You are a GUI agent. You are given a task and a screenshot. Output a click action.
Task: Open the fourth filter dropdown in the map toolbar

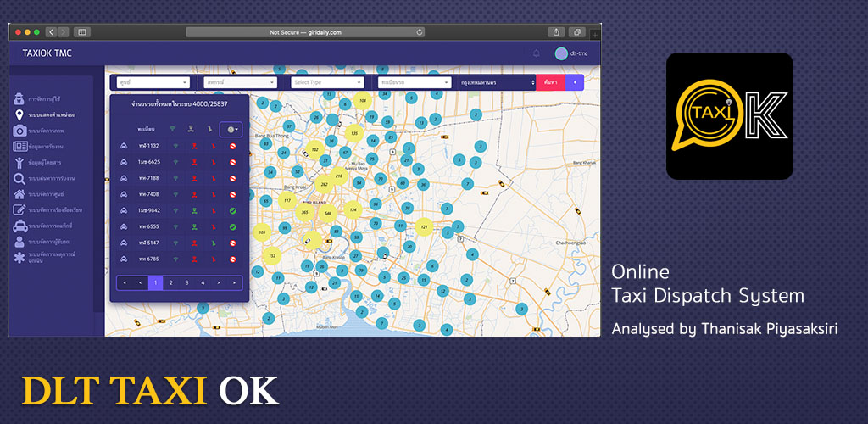click(415, 82)
